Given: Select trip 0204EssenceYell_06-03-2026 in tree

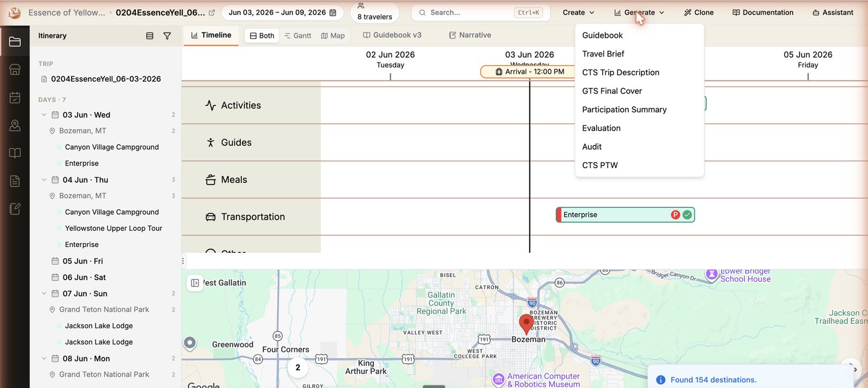Looking at the screenshot, I should [105, 79].
